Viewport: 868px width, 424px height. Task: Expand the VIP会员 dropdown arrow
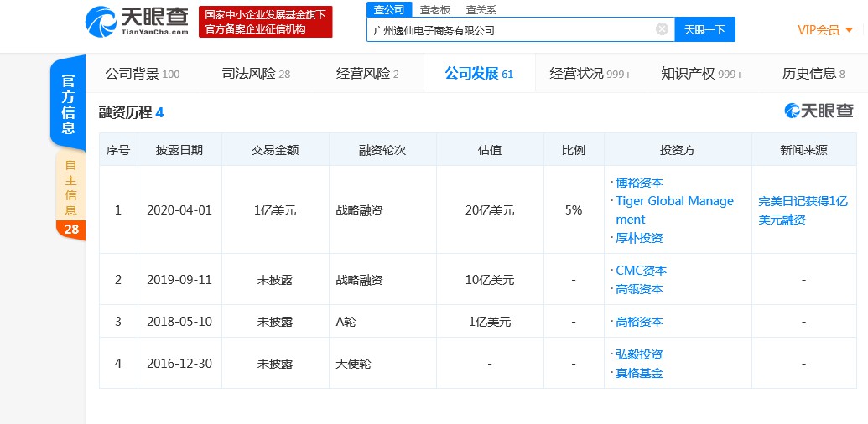pos(850,30)
